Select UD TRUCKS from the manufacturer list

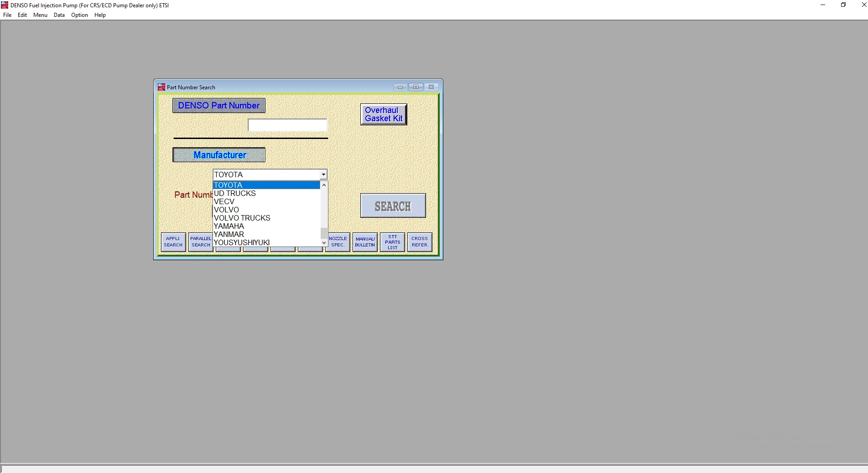[267, 193]
